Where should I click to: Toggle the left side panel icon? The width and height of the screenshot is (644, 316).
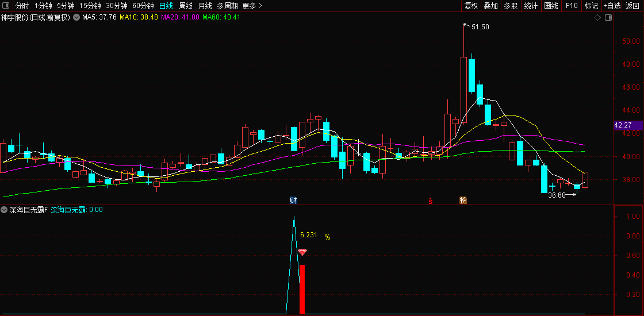6,6
